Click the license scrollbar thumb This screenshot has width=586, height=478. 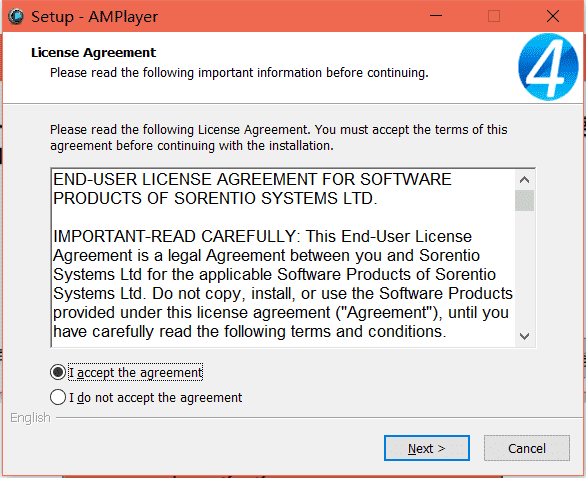pyautogui.click(x=524, y=200)
